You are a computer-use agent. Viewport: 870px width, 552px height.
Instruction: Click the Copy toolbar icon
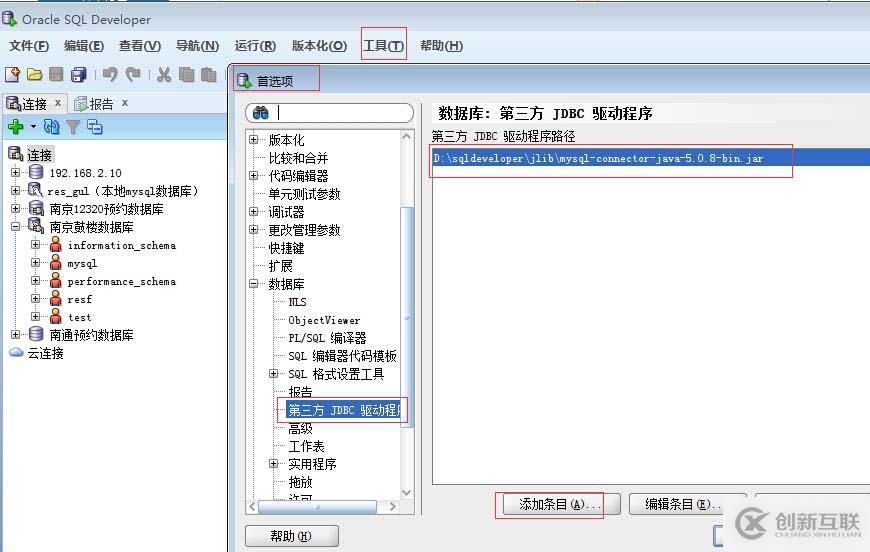[x=186, y=74]
